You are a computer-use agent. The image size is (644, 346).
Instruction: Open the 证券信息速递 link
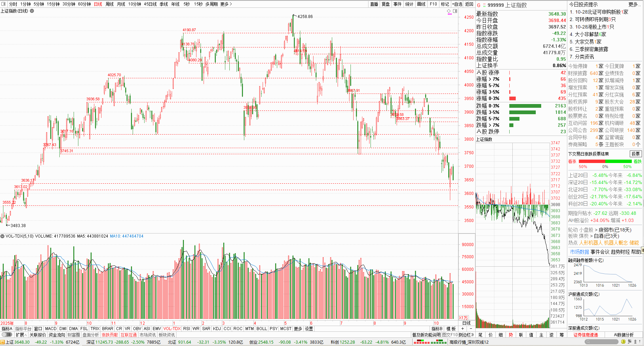click(586, 335)
